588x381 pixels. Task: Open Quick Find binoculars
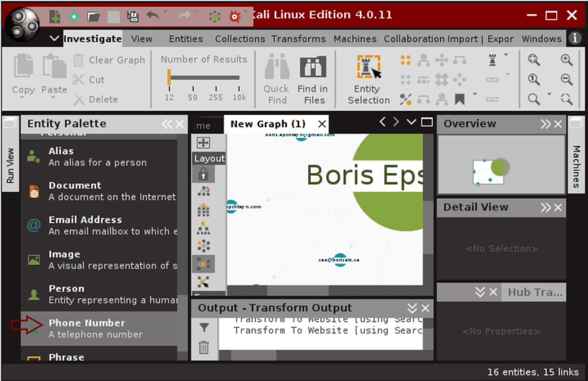coord(276,79)
